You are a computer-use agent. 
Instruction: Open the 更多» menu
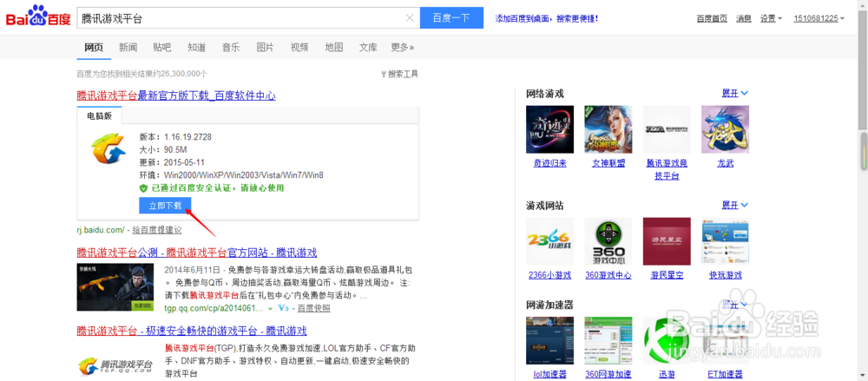pos(403,47)
